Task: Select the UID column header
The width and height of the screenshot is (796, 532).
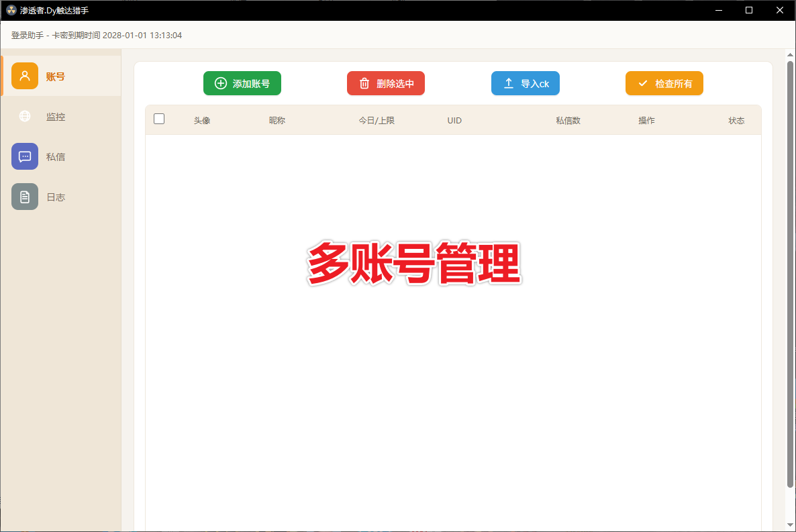Action: [454, 121]
